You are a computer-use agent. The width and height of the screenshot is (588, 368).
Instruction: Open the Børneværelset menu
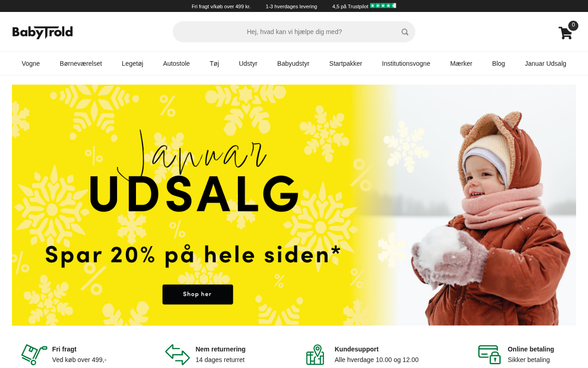81,63
